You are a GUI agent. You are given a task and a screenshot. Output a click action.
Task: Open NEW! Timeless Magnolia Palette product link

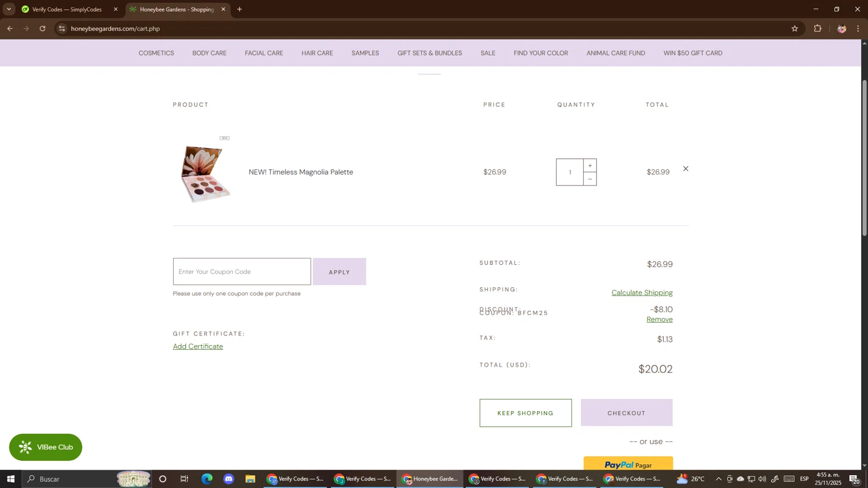301,172
